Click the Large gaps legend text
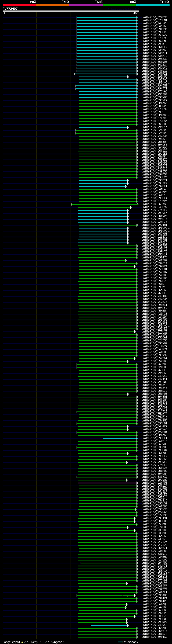The width and height of the screenshot is (172, 644). [33, 642]
